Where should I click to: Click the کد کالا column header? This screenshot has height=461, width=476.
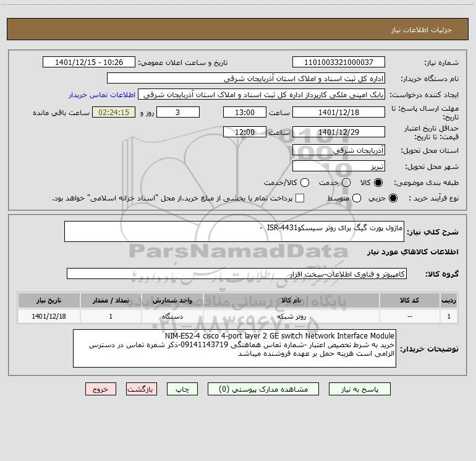click(409, 300)
